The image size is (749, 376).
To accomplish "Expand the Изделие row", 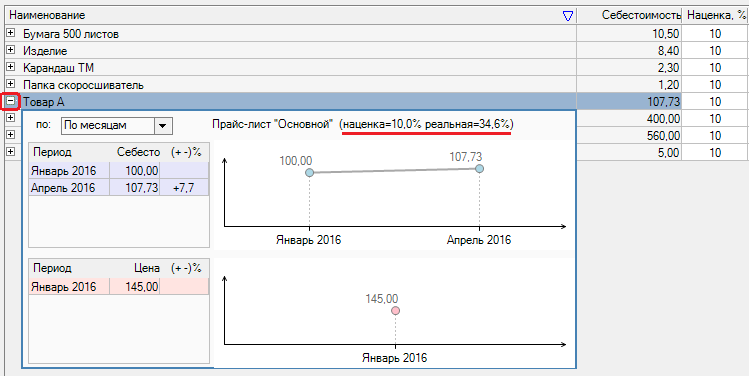I will [11, 50].
